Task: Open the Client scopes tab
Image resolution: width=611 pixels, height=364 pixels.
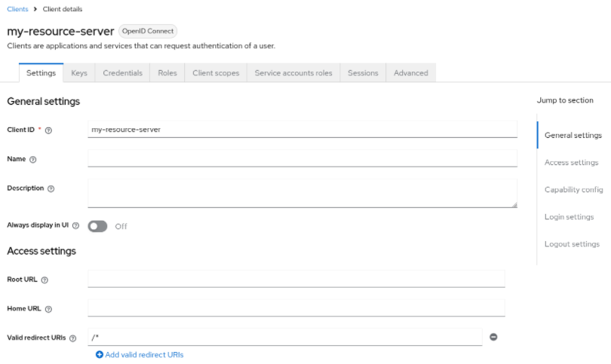Action: (216, 73)
